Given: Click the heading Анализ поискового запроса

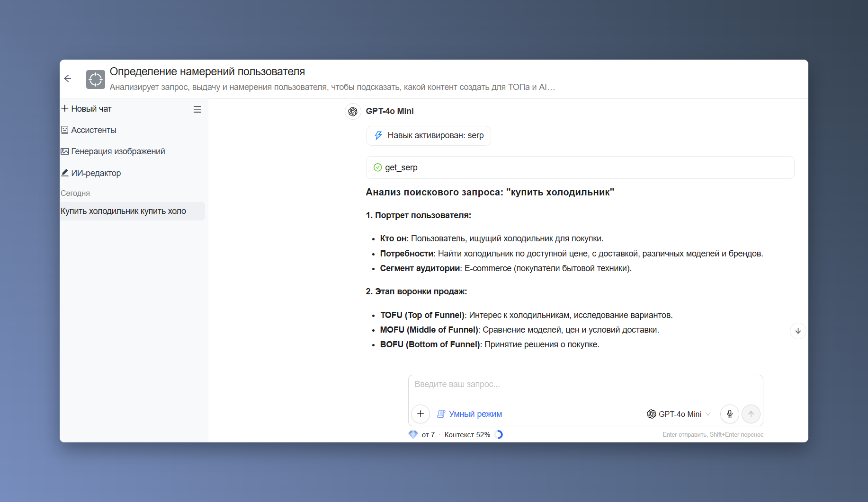Looking at the screenshot, I should click(x=490, y=192).
